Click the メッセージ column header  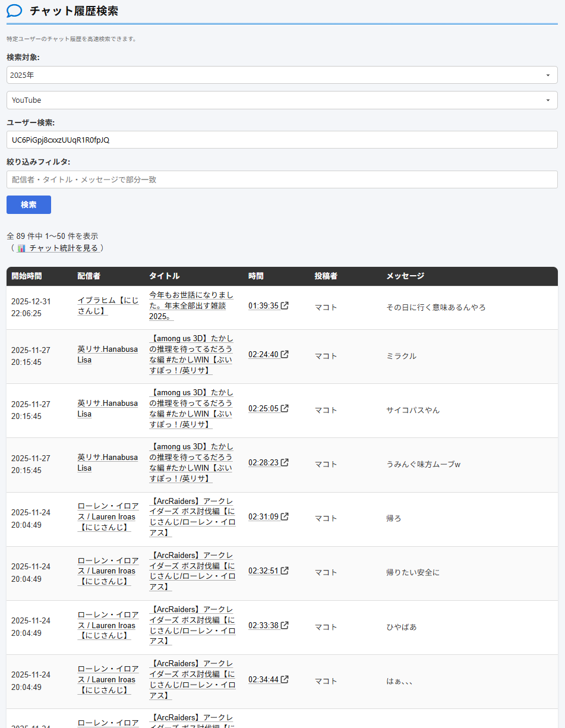coord(405,276)
